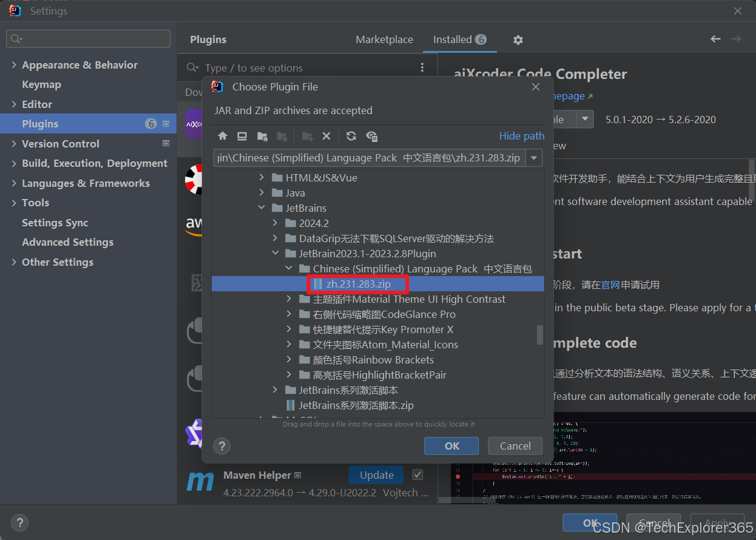Go to Home directory in file chooser
Viewport: 756px width, 540px height.
[223, 136]
